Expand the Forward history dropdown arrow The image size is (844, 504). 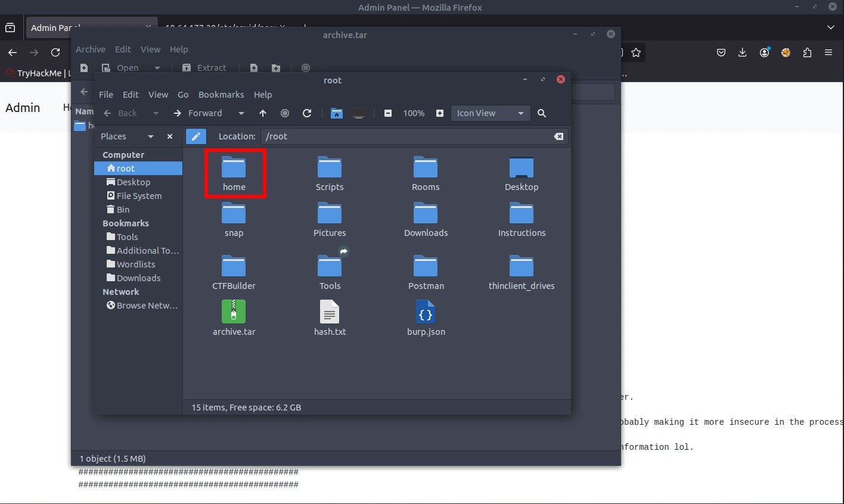tap(241, 113)
